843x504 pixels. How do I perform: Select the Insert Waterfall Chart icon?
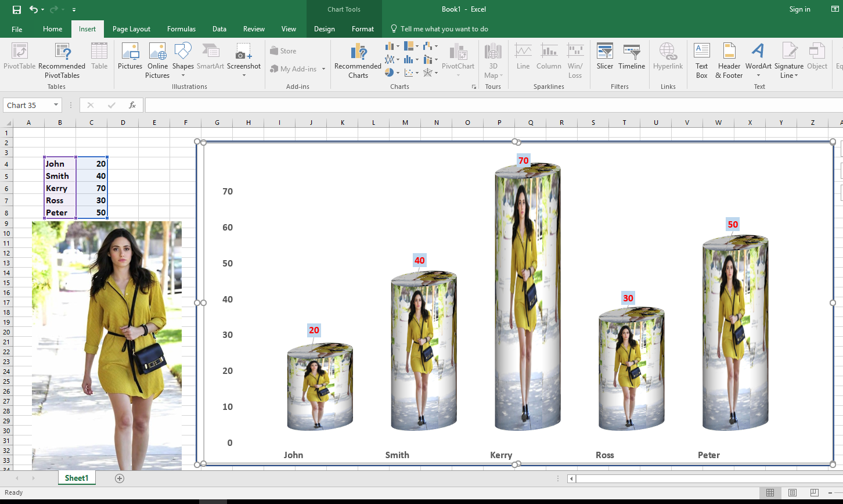427,45
